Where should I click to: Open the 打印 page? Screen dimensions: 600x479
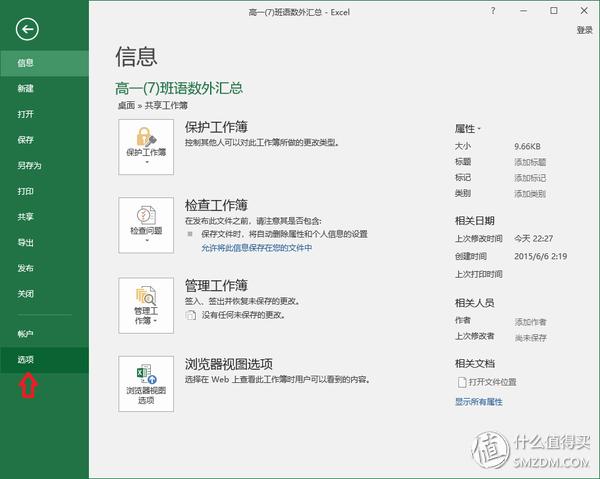[x=44, y=191]
